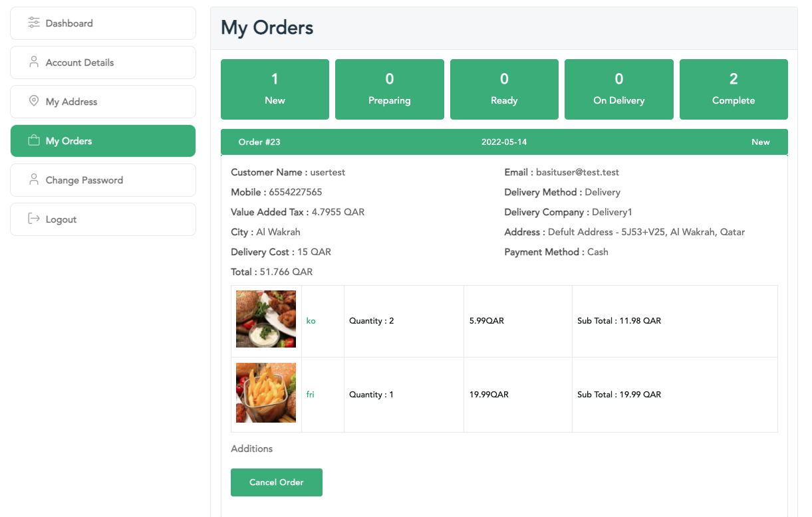Filter orders by New status

275,90
